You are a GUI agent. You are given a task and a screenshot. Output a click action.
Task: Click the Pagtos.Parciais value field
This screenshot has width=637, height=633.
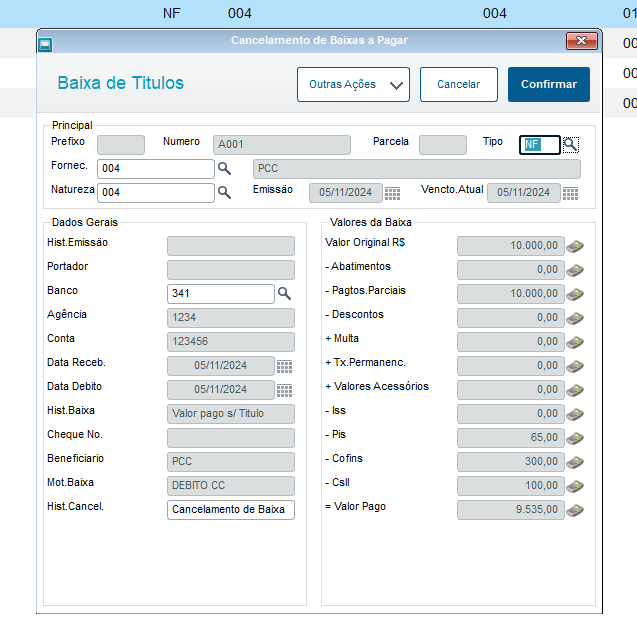point(511,294)
